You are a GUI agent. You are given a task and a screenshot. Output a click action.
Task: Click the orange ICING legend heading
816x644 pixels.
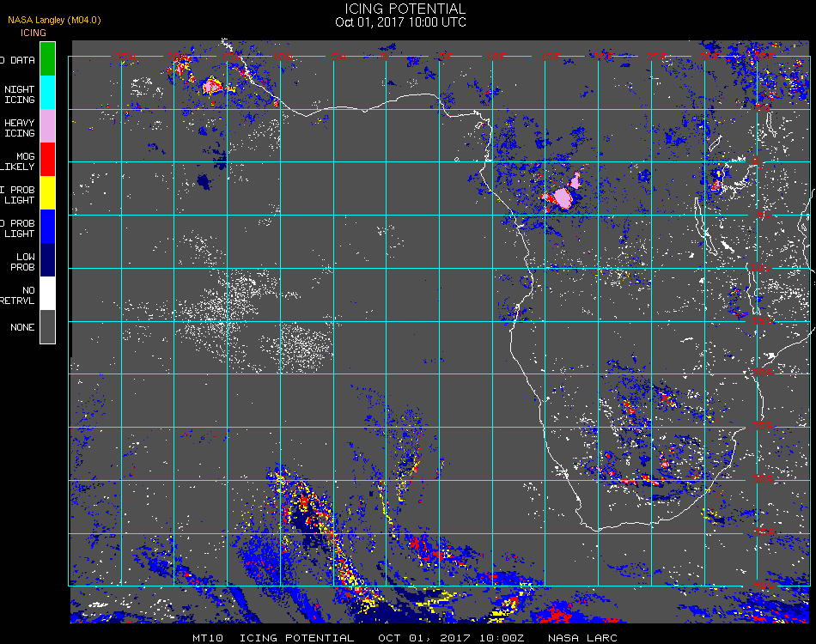point(33,33)
